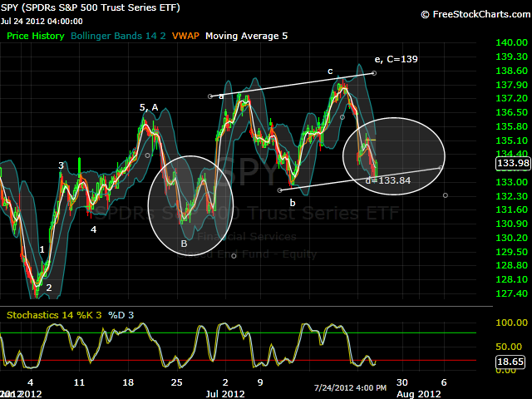
Task: Click the 133.00 price axis label
Action: coord(512,182)
